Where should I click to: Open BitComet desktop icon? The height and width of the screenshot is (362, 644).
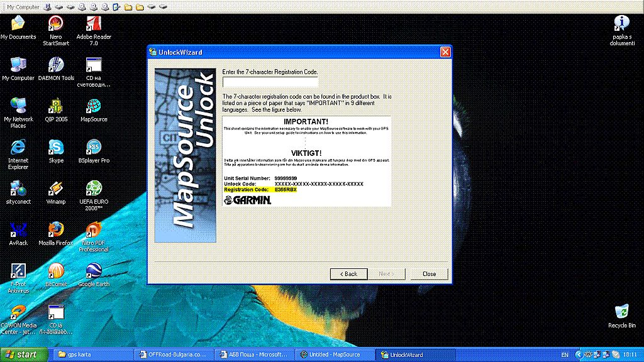click(56, 271)
